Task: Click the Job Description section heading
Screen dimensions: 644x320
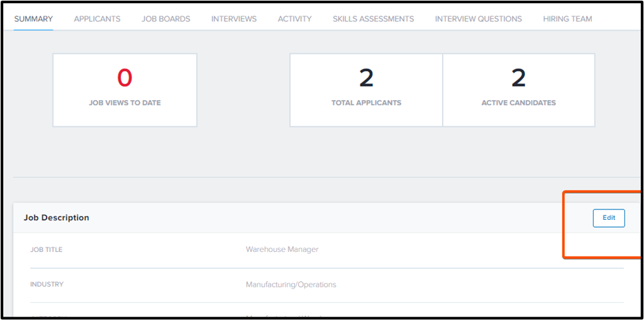Action: 56,218
